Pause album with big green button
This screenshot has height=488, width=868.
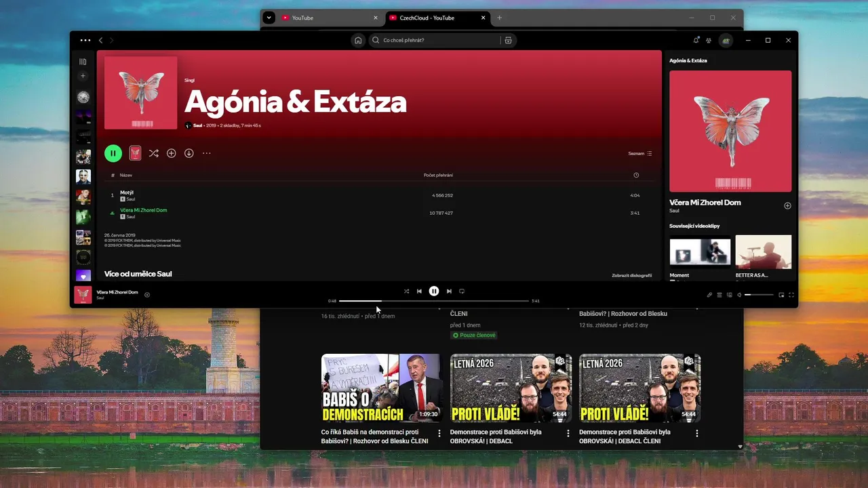coord(113,153)
